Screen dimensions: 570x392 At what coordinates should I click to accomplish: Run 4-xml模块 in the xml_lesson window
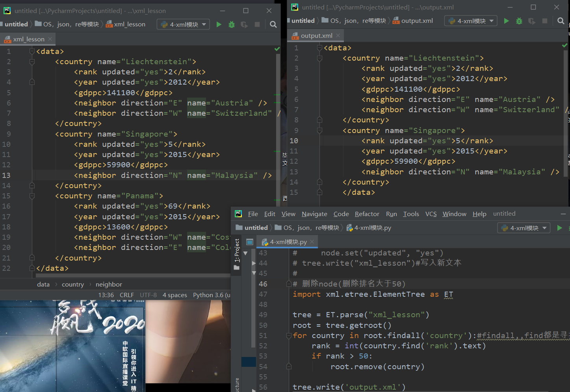pyautogui.click(x=219, y=24)
